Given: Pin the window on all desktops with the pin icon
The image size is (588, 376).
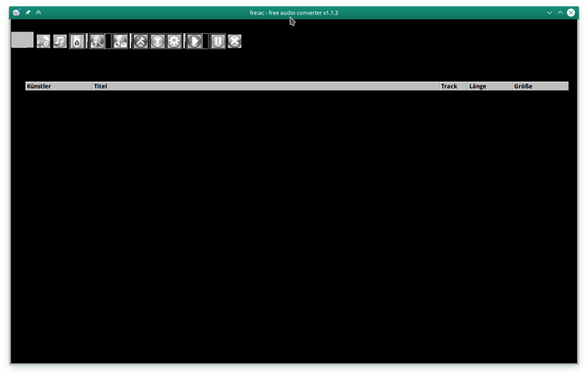Looking at the screenshot, I should (28, 13).
